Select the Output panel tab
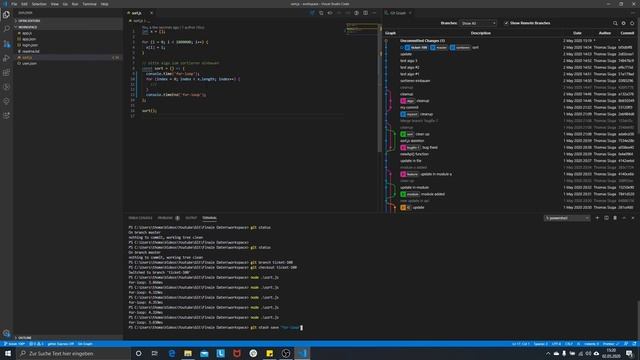The height and width of the screenshot is (360, 640). tap(191, 218)
